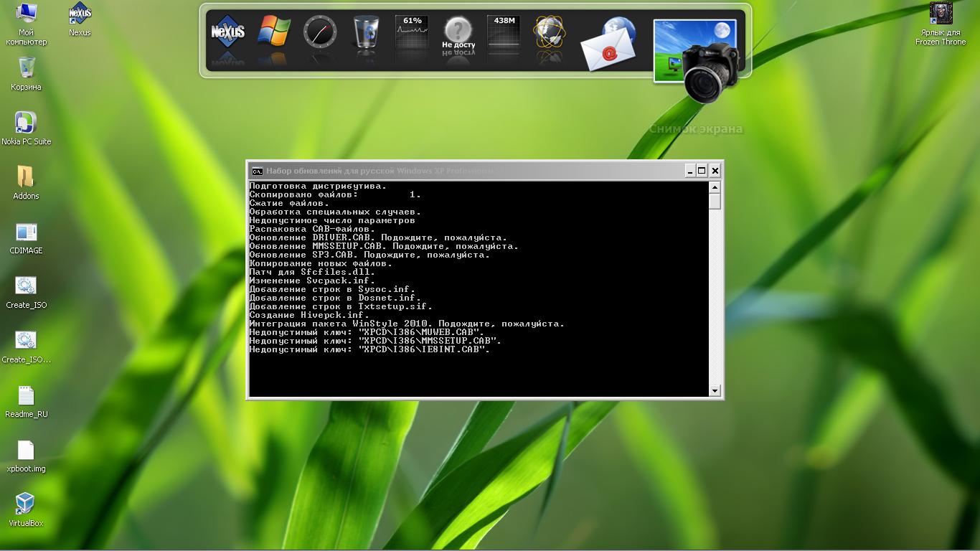Open the globe web browser dock icon
980x551 pixels.
550,32
